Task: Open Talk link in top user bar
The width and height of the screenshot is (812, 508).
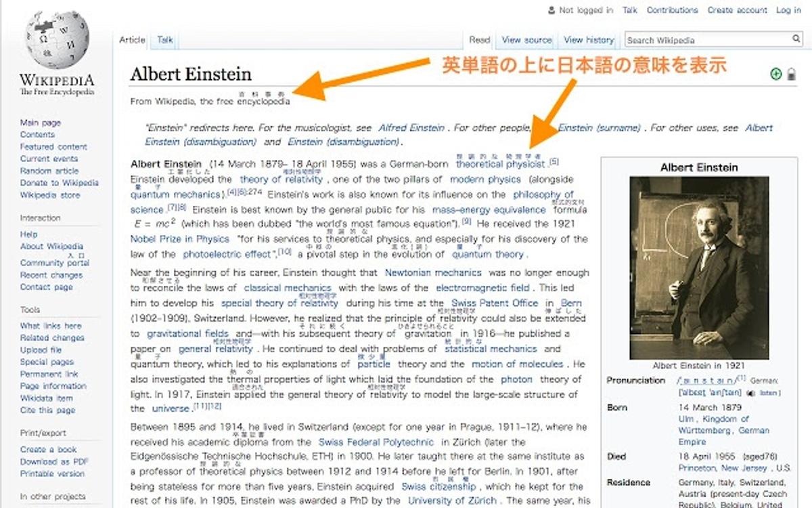Action: [630, 10]
